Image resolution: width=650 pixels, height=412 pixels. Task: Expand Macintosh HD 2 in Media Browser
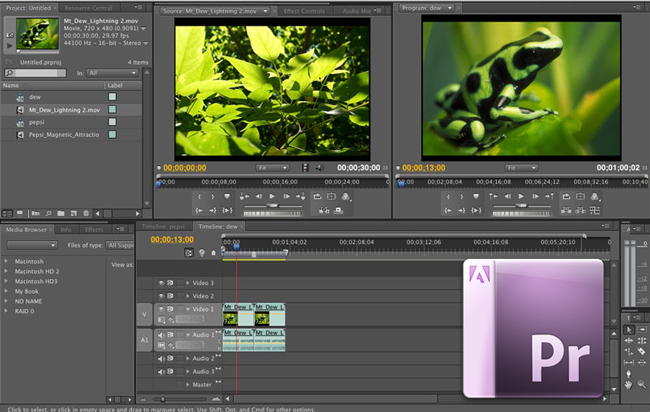[x=6, y=271]
